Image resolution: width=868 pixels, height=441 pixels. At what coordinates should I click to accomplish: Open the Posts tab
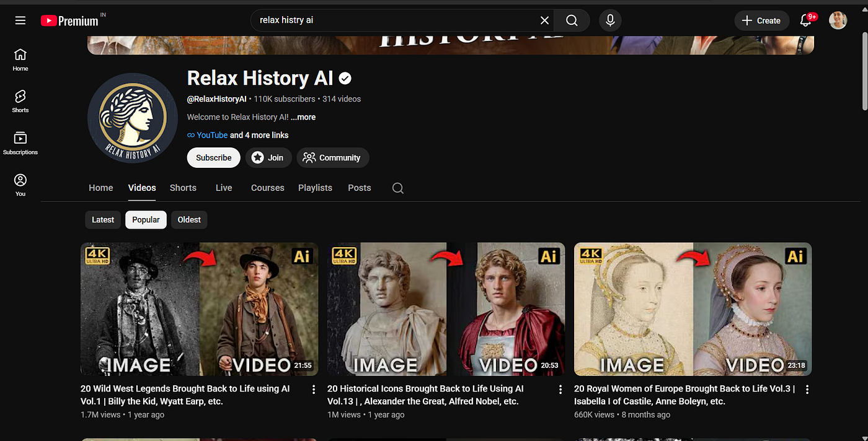click(360, 188)
